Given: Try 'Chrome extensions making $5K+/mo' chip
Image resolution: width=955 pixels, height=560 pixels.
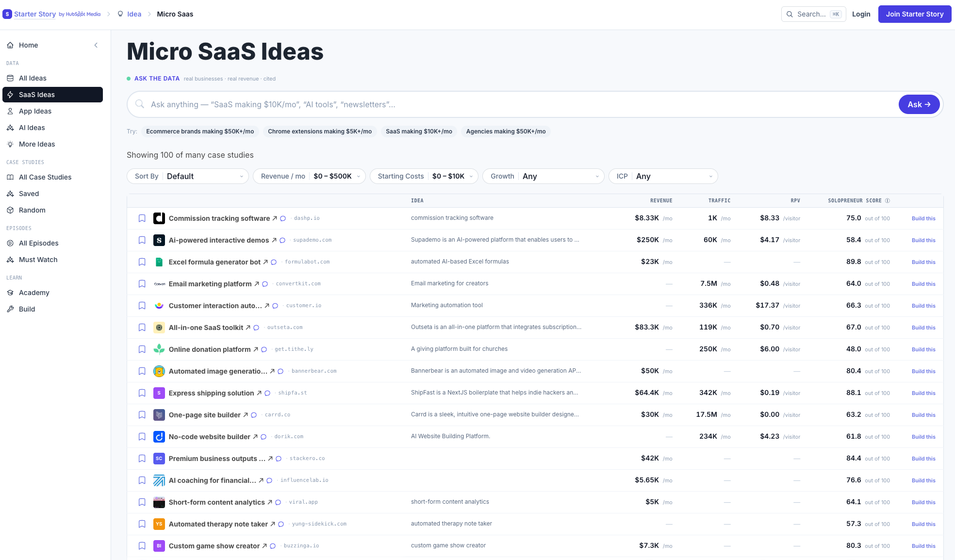Looking at the screenshot, I should [x=320, y=132].
